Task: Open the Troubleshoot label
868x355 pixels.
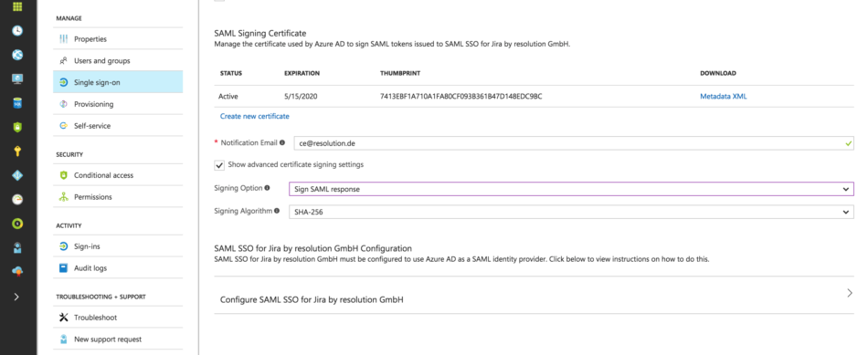Action: click(x=95, y=318)
